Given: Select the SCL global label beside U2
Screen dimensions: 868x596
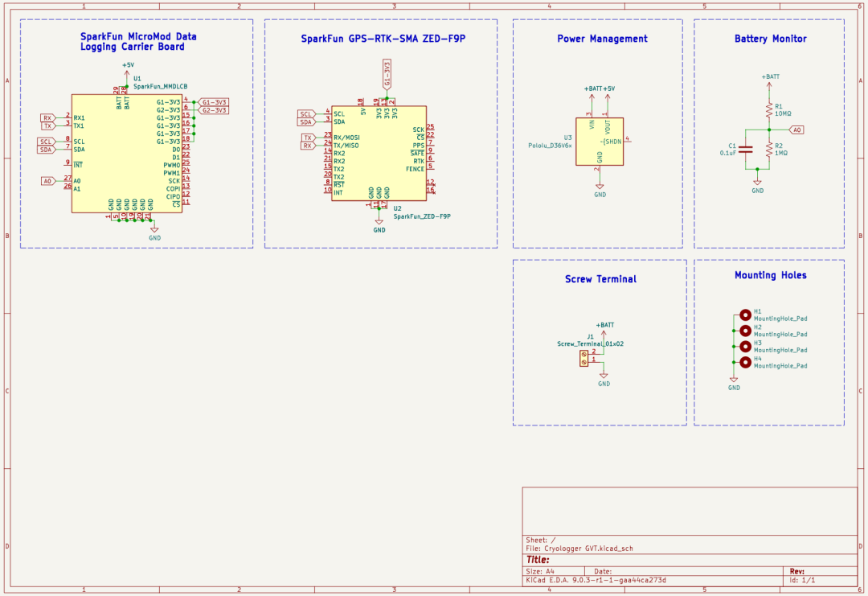Looking at the screenshot, I should point(307,114).
